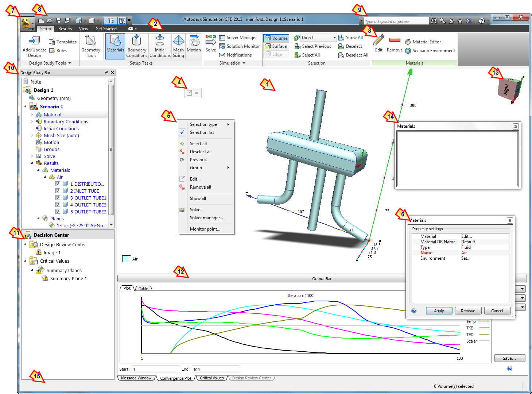Click the Help question mark in title bar
Viewport: 532px width, 394px height.
pyautogui.click(x=482, y=21)
